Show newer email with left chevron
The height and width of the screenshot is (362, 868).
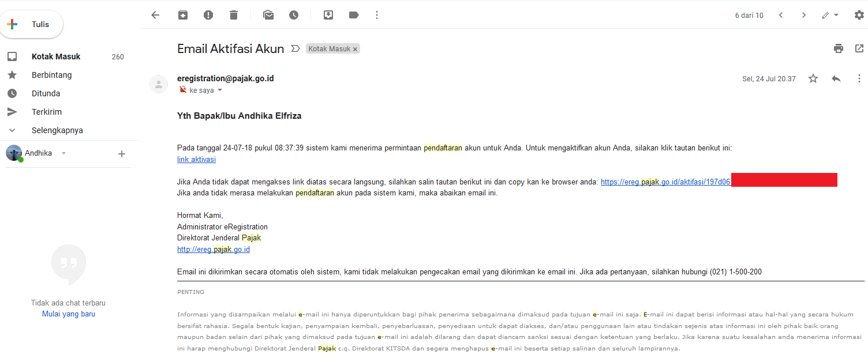pyautogui.click(x=781, y=15)
